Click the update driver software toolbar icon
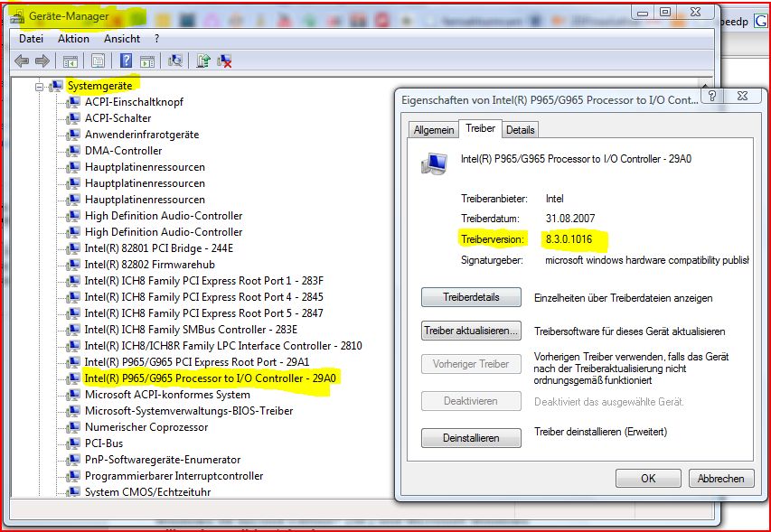 pyautogui.click(x=203, y=61)
